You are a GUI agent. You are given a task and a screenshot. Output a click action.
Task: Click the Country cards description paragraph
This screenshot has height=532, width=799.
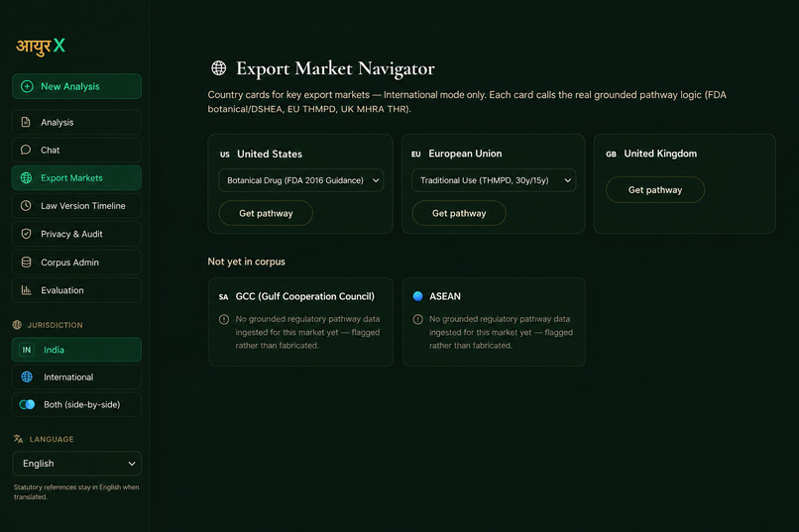(467, 102)
